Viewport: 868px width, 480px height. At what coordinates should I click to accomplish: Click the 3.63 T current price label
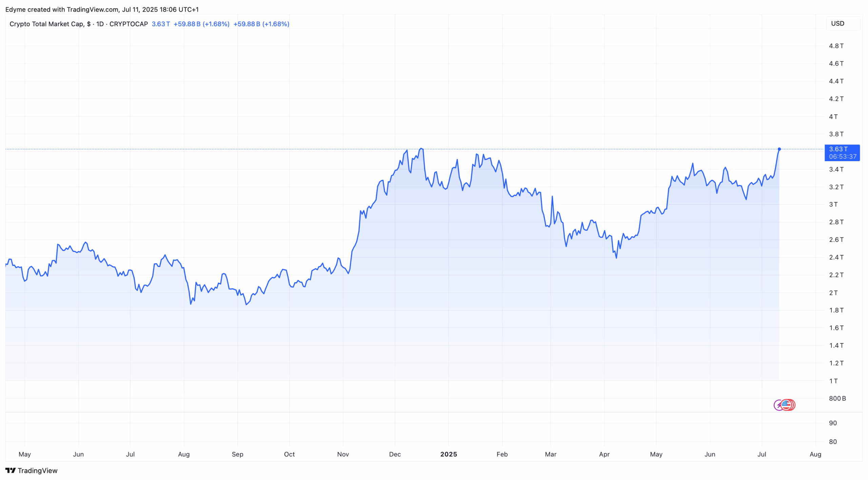[x=842, y=153]
